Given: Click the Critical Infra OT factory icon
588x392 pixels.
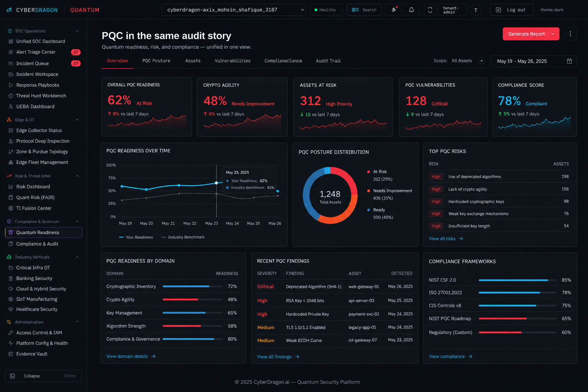Looking at the screenshot, I should (11, 268).
